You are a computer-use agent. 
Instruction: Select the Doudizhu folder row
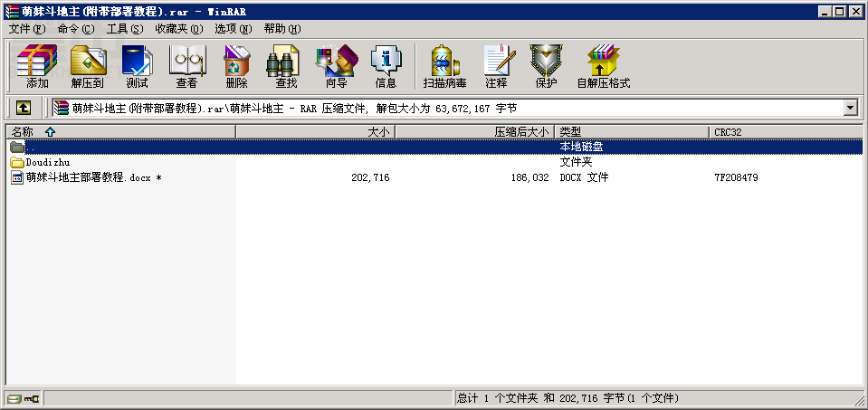[x=434, y=162]
